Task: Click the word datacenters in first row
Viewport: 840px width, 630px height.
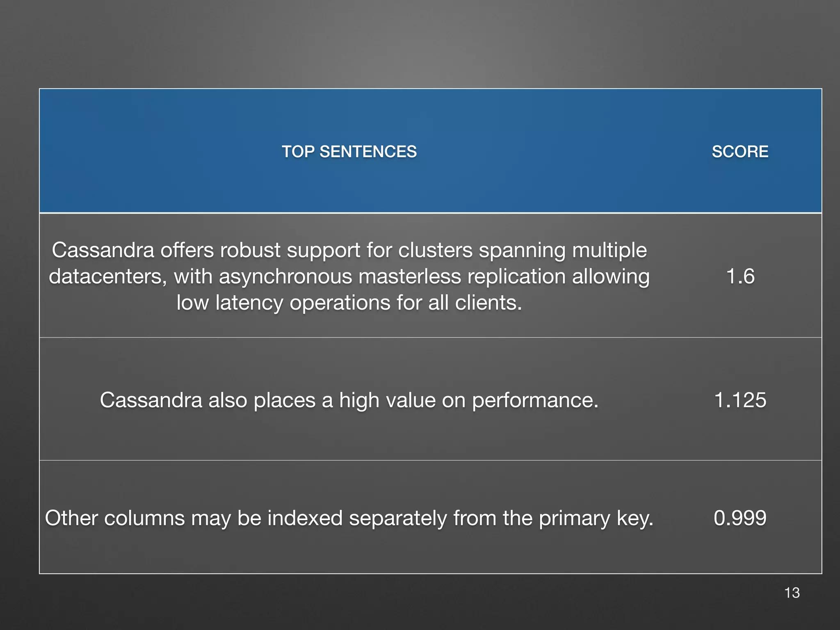Action: tap(108, 276)
